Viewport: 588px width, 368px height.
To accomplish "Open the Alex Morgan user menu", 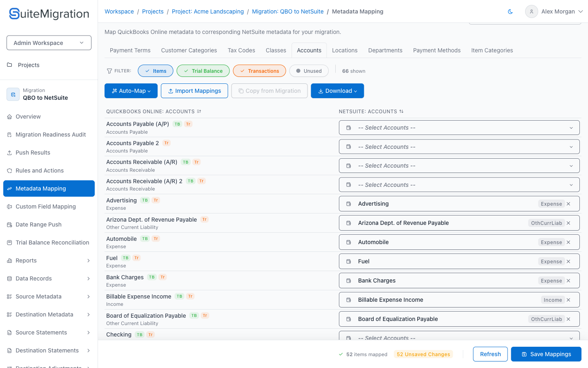I will click(554, 11).
